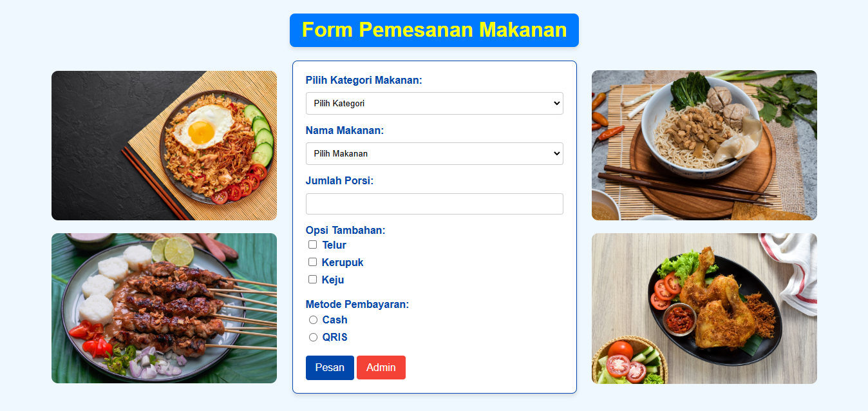Submit the order with Pesan button
Screen dimensions: 868x411
[330, 368]
